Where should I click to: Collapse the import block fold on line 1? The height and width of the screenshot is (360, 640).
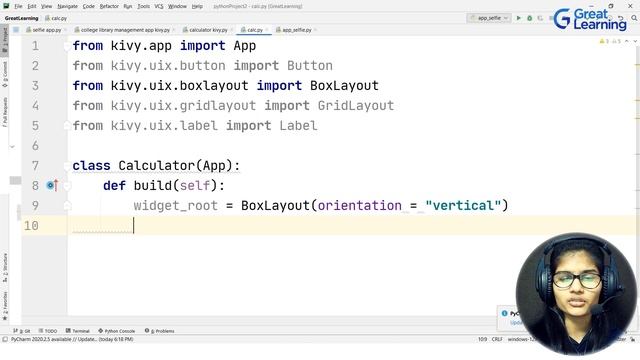point(67,46)
